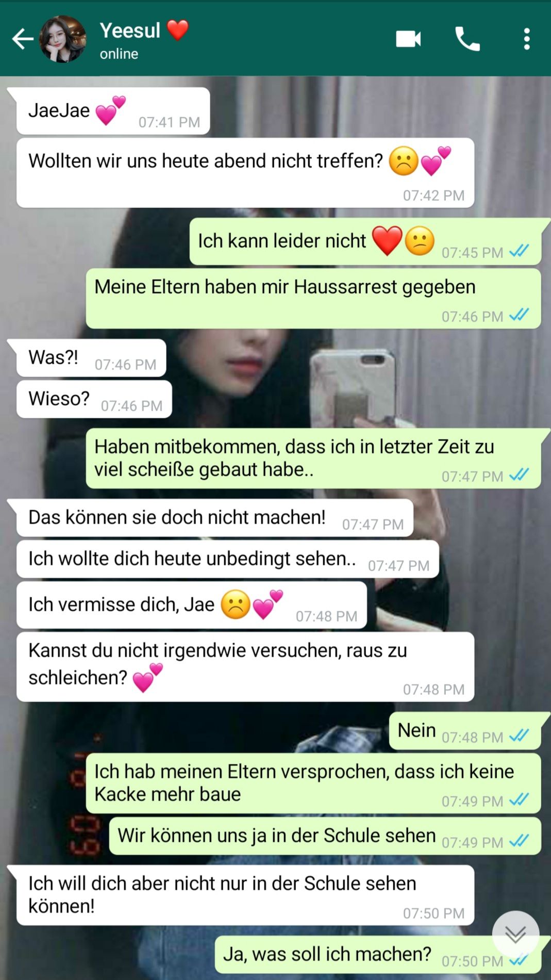The width and height of the screenshot is (551, 980).
Task: Select 'Das können sie doch nicht machen!' message
Action: 215,518
